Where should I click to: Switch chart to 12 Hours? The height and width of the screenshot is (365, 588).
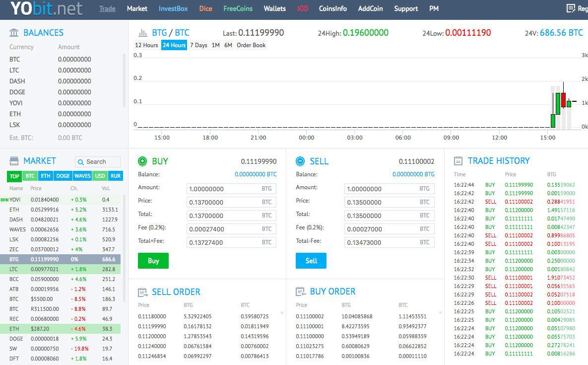(x=146, y=45)
